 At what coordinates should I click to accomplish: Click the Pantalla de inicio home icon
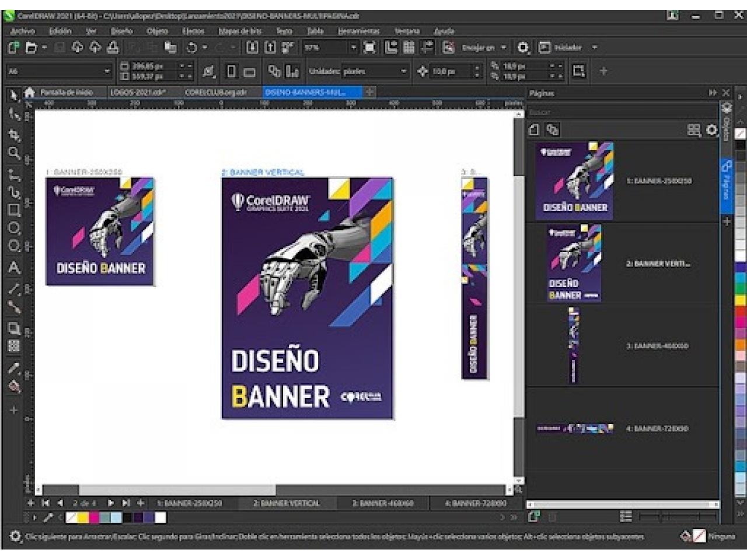pos(30,92)
